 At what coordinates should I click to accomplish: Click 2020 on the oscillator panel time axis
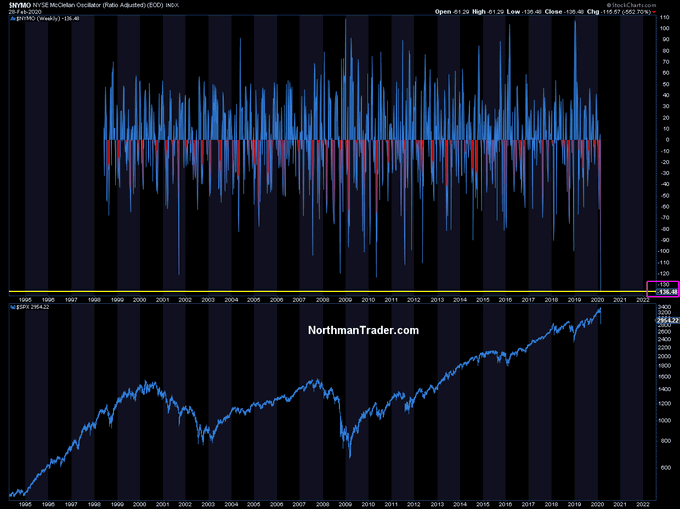click(x=597, y=300)
